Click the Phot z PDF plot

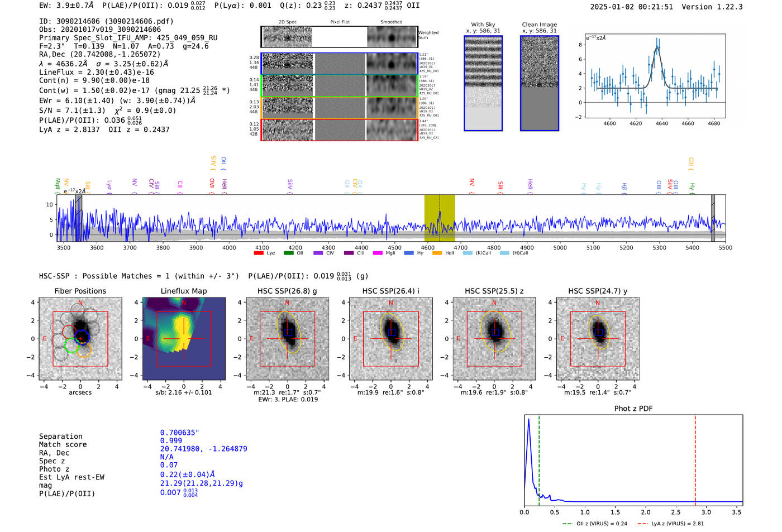pos(633,461)
